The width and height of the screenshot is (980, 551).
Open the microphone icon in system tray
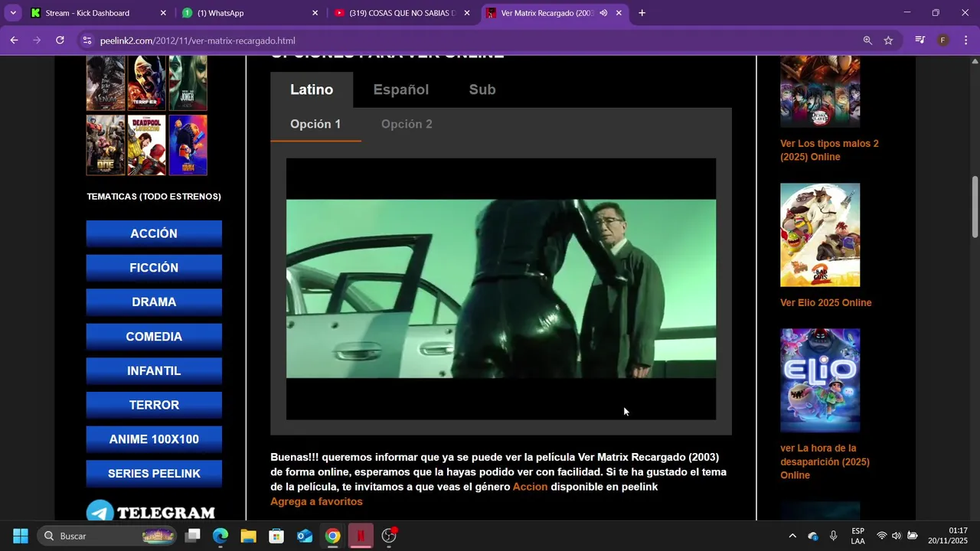pyautogui.click(x=833, y=536)
